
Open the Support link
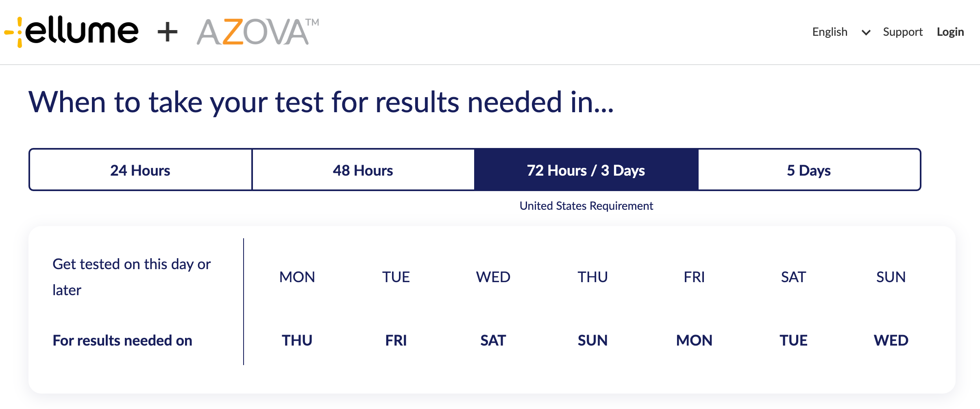902,32
